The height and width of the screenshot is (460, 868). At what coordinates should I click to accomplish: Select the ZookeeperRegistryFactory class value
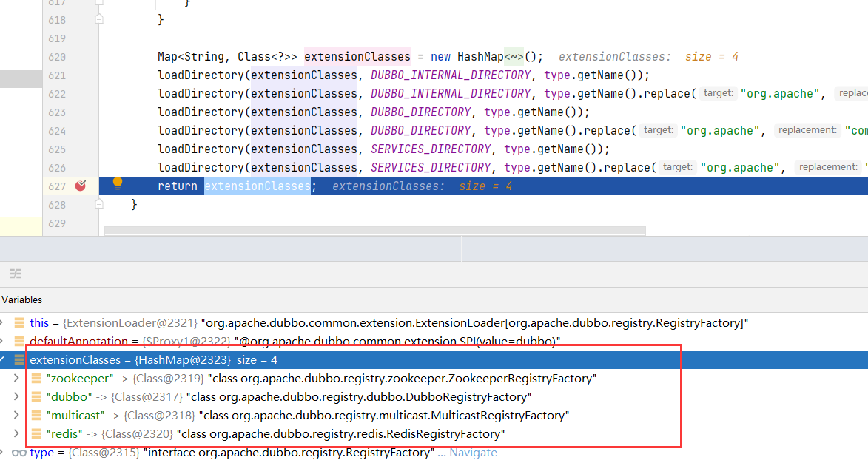(x=402, y=378)
